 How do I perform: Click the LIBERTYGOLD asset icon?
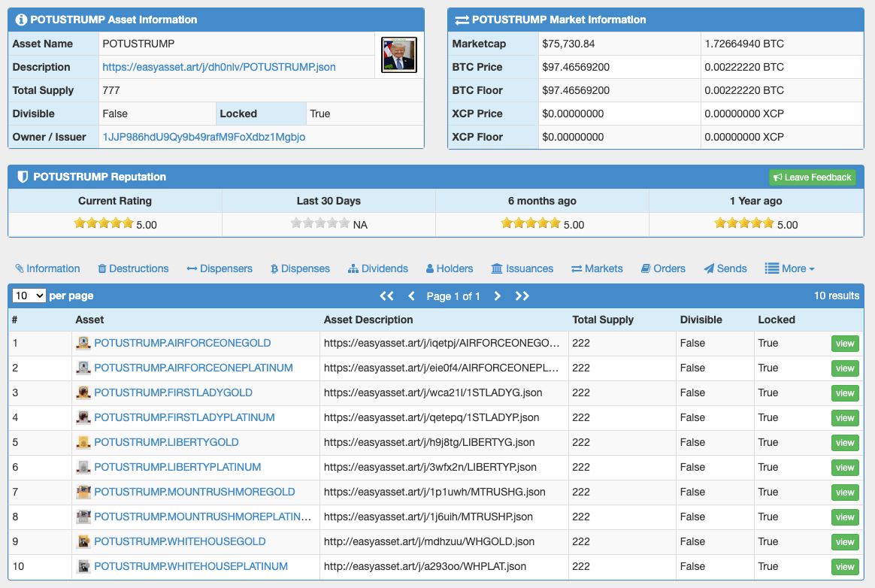coord(83,442)
